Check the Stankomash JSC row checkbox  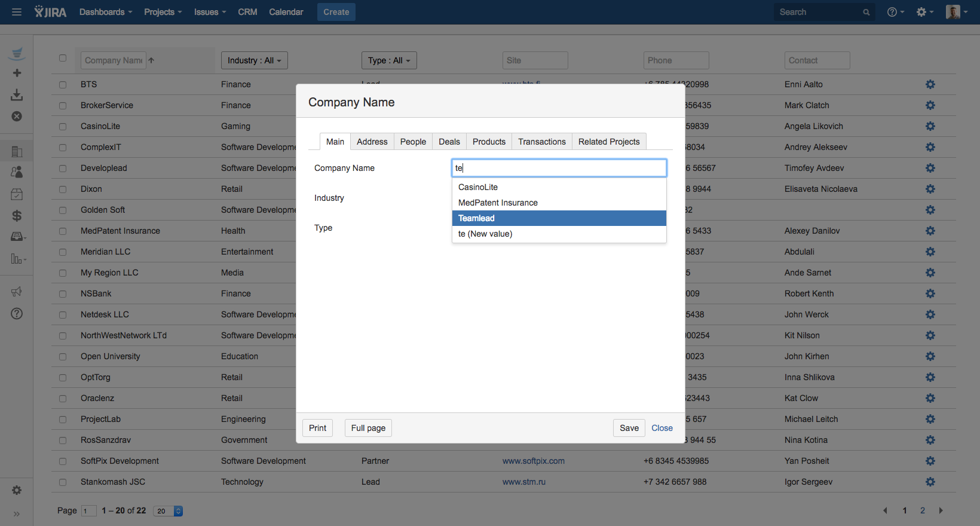coord(63,482)
